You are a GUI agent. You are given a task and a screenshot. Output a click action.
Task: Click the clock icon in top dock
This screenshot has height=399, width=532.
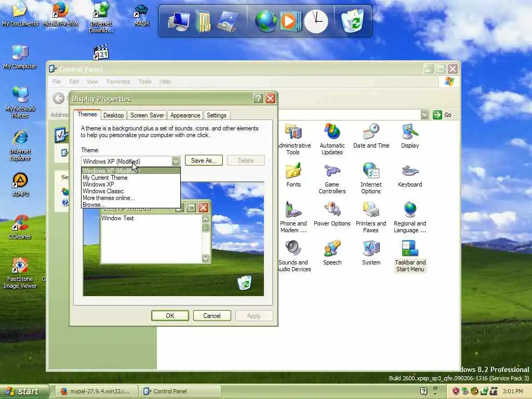click(316, 21)
